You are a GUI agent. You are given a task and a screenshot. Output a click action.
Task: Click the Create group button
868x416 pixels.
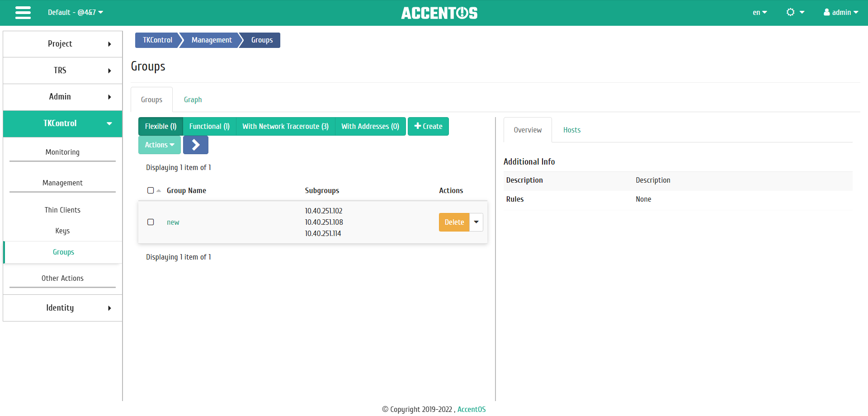[x=428, y=127]
